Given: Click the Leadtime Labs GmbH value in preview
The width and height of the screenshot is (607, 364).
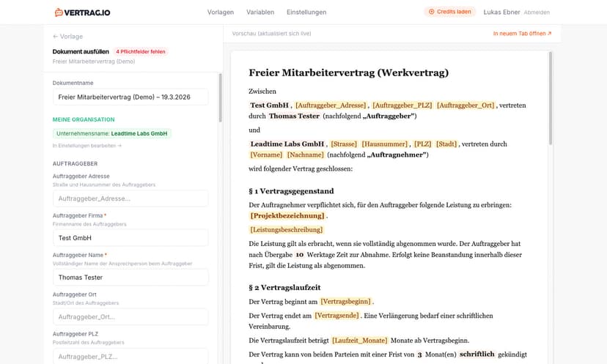Looking at the screenshot, I should [287, 144].
